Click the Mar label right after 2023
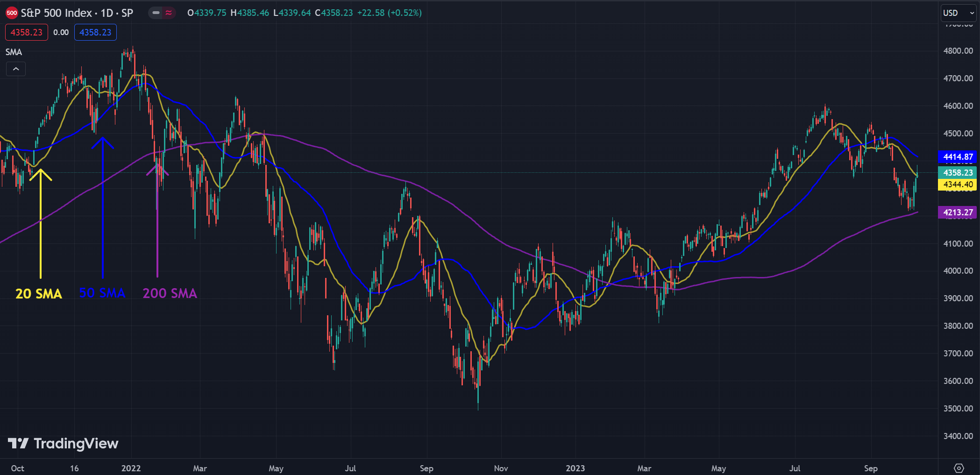 point(644,468)
